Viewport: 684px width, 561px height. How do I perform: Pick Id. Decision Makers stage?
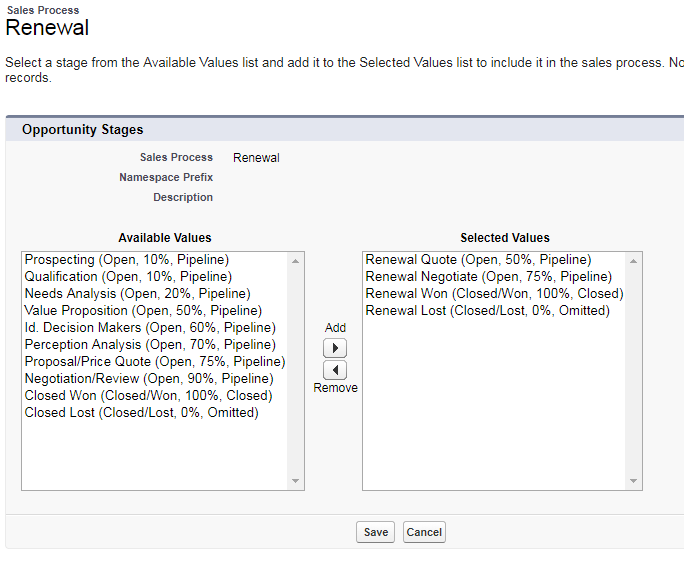tap(150, 328)
